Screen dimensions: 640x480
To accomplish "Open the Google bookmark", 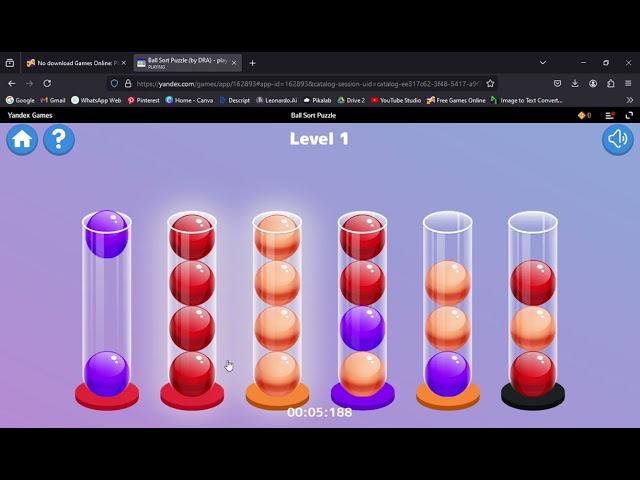I will click(x=20, y=100).
